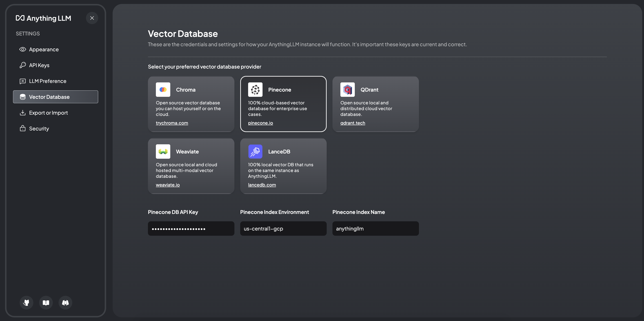
Task: Click QDrant's 'Open source local and distributed' description
Action: click(366, 108)
